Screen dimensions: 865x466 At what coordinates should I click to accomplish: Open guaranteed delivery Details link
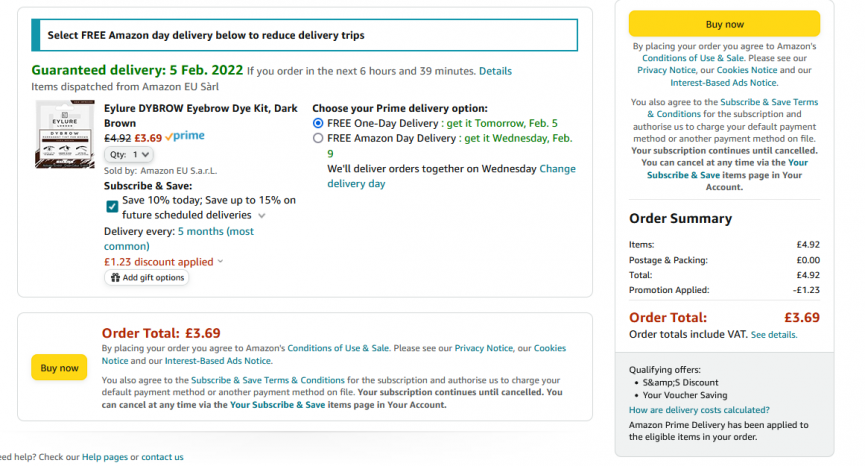tap(495, 71)
